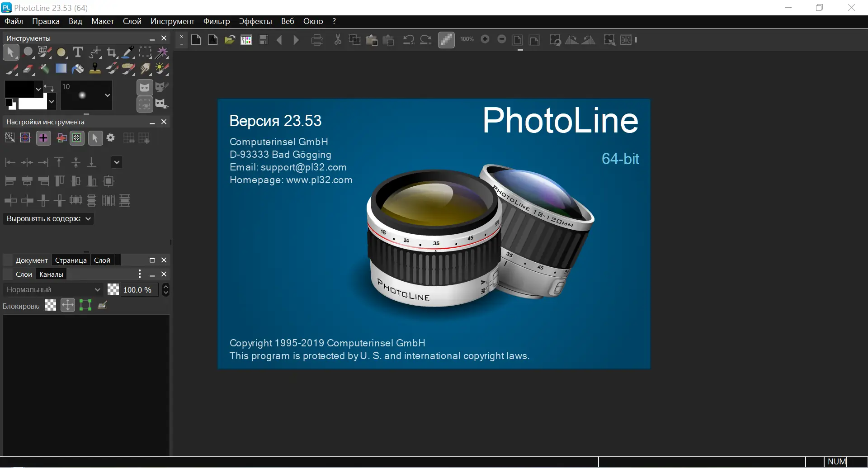Screen dimensions: 868x468
Task: Activate the Paint Bucket fill tool
Action: pos(78,69)
